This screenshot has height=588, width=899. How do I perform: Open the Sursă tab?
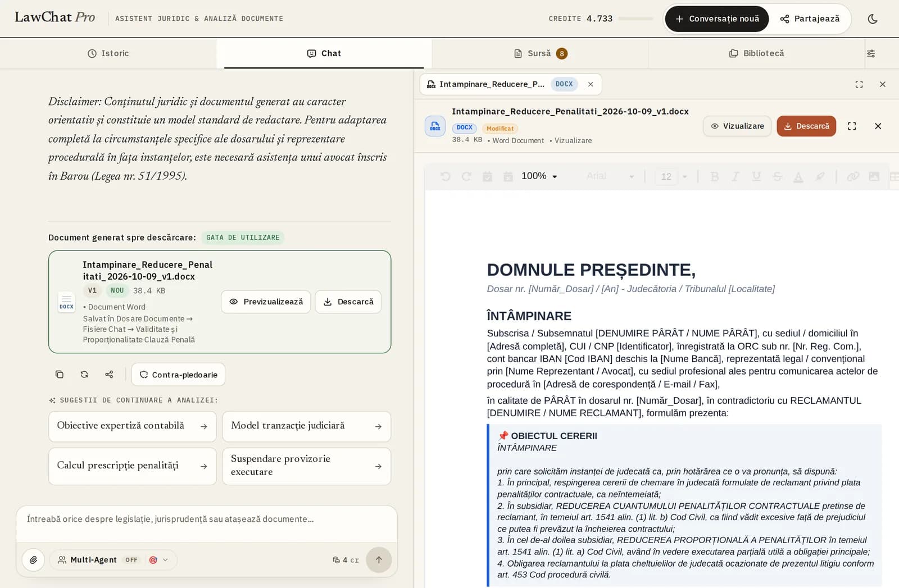(540, 53)
